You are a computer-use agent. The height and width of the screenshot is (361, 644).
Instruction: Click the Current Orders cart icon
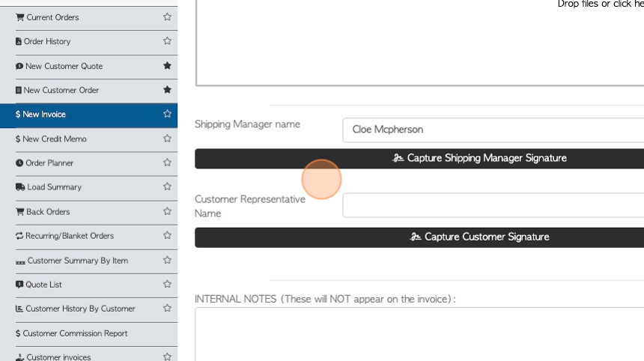click(19, 17)
